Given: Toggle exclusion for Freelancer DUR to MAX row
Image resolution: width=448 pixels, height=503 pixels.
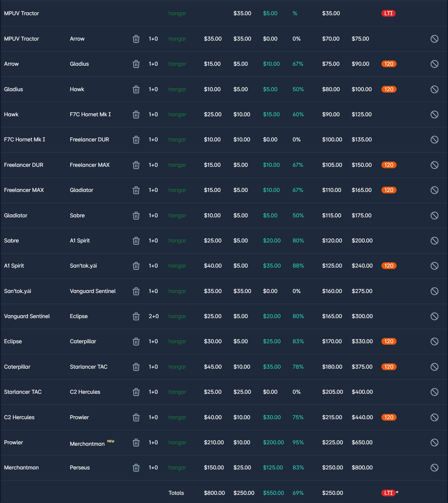Looking at the screenshot, I should (x=434, y=165).
